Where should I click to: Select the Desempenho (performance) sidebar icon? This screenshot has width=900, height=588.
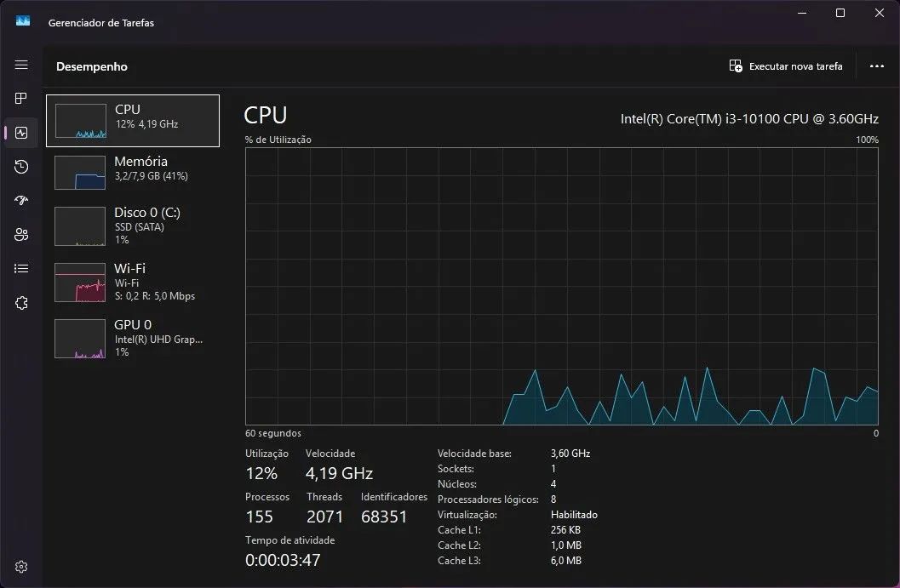(21, 132)
